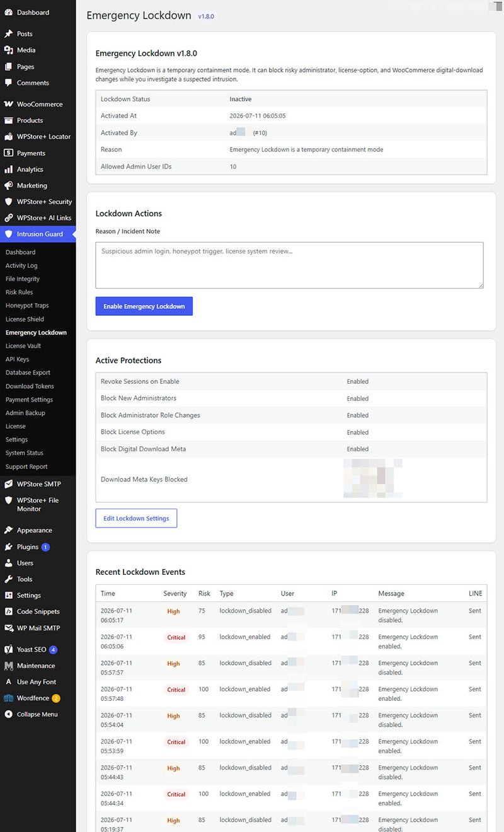Click the WPStore SMTP shield icon
This screenshot has width=504, height=832.
pos(8,485)
